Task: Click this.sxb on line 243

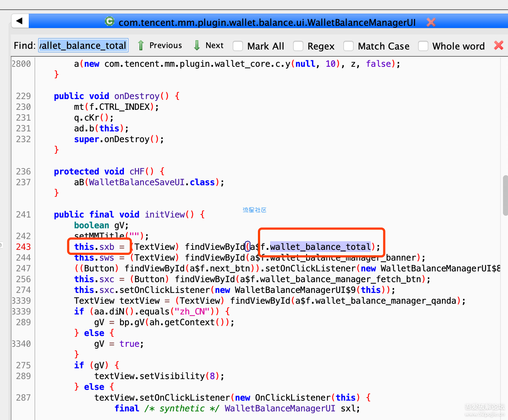Action: [x=94, y=247]
